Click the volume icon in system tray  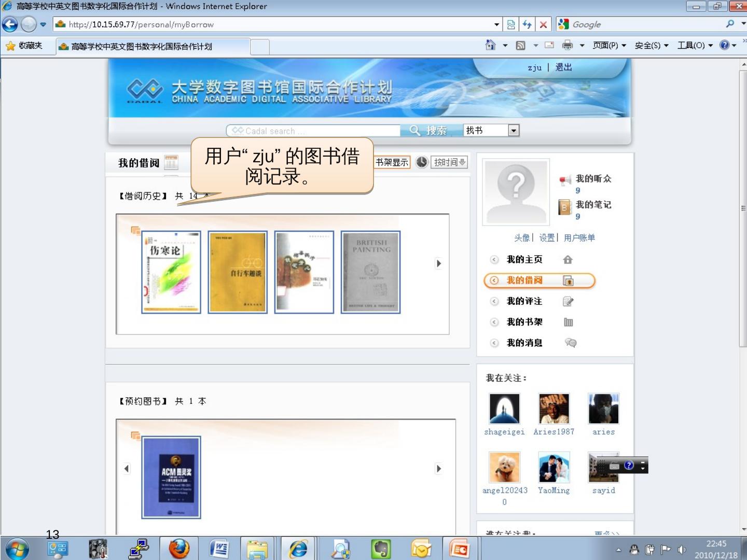click(x=682, y=550)
